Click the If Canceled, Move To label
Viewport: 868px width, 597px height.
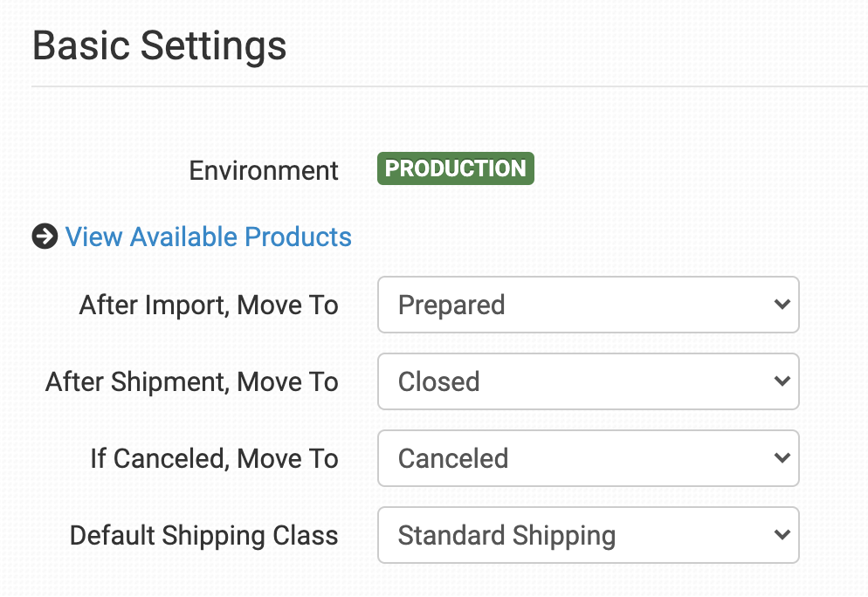214,458
